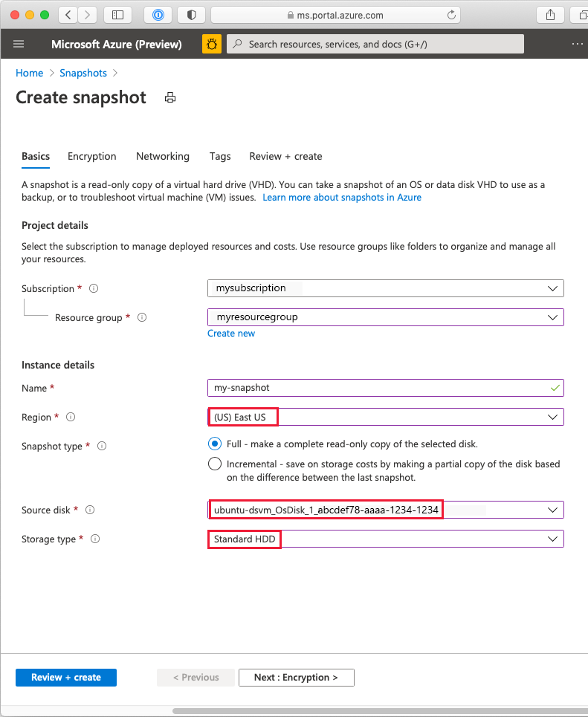Open the Azure portal hamburger menu
588x717 pixels.
[19, 44]
